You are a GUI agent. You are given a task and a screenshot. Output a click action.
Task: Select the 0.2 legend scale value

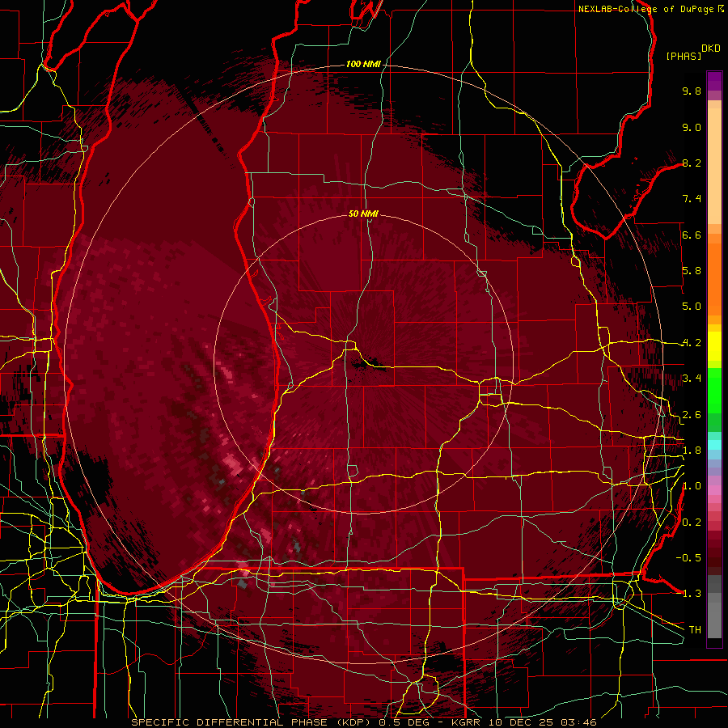pos(692,523)
